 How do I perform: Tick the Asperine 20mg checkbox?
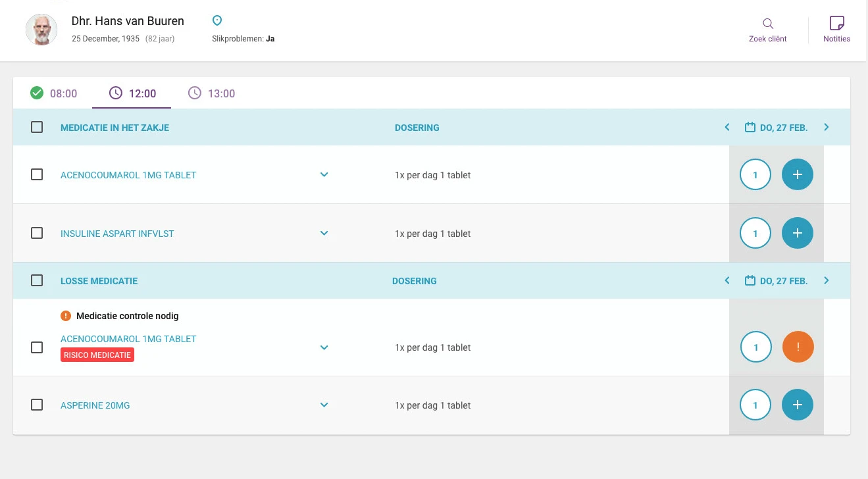tap(37, 405)
